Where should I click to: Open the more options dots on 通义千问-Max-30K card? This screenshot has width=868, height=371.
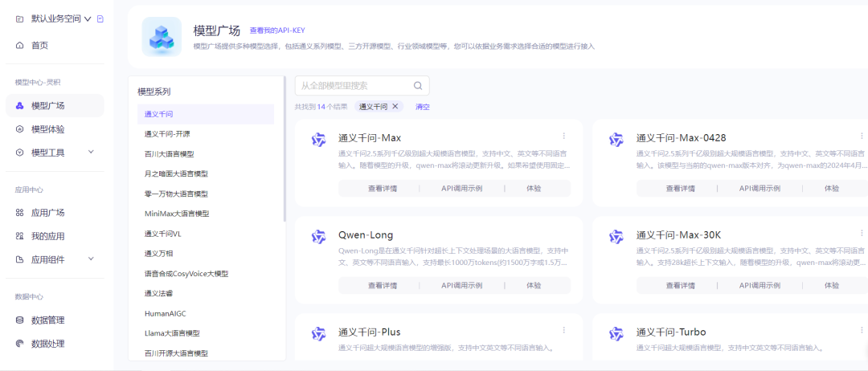click(x=862, y=233)
